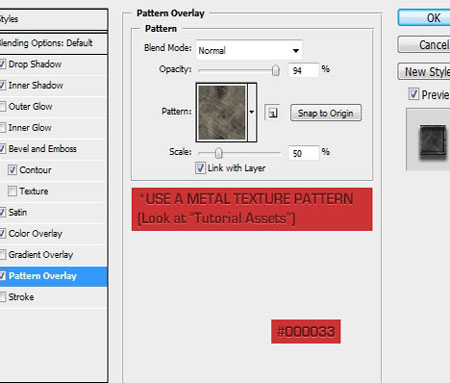Toggle the Preview checkbox
This screenshot has width=450, height=383.
coord(414,94)
